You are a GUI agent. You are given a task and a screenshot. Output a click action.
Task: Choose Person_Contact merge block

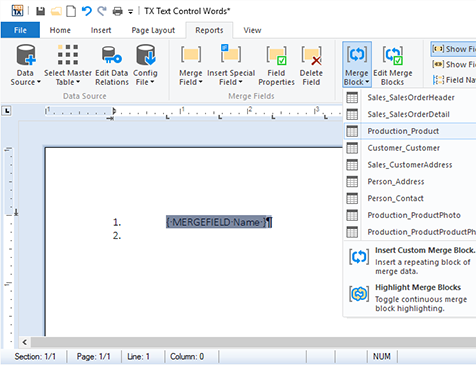(x=410, y=198)
